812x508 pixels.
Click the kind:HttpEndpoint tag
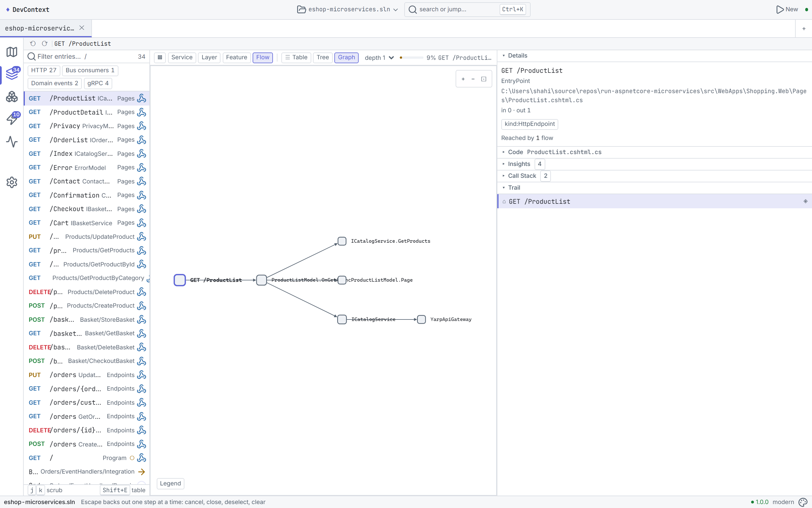529,124
